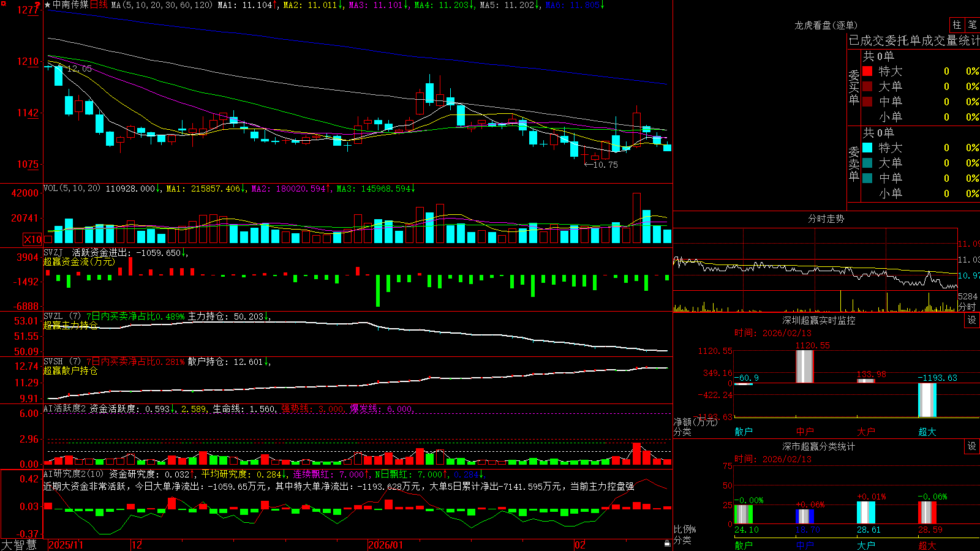Click the red 特大 buy-order color swatch

pos(867,71)
